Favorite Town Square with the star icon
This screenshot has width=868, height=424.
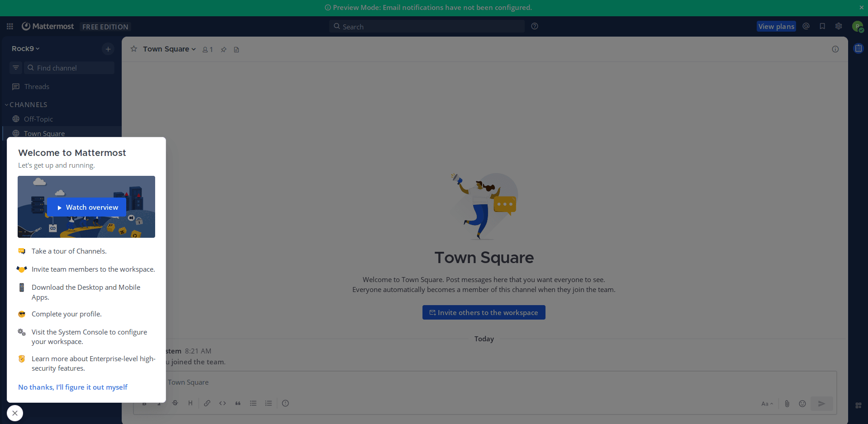coord(134,49)
